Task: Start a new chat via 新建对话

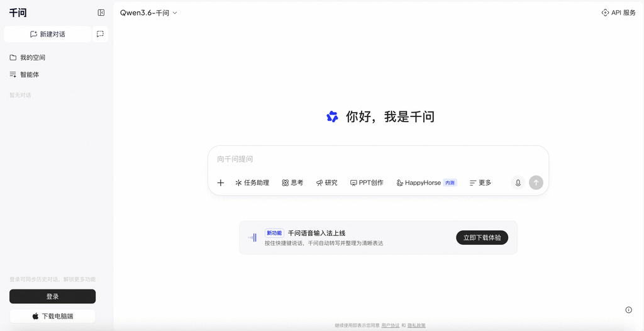Action: click(x=48, y=34)
